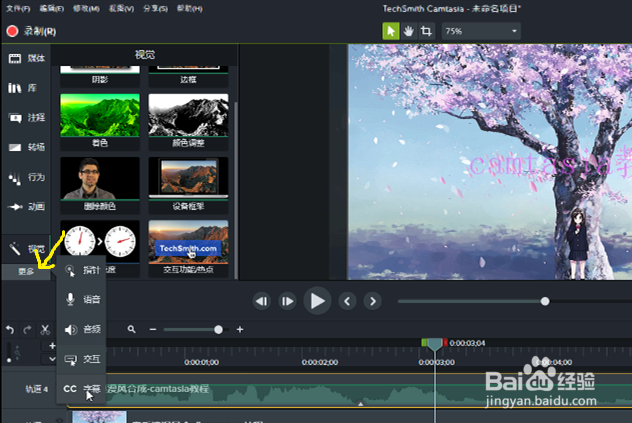Choose 音频 audio effects from popup
This screenshot has width=632, height=423.
coord(82,329)
